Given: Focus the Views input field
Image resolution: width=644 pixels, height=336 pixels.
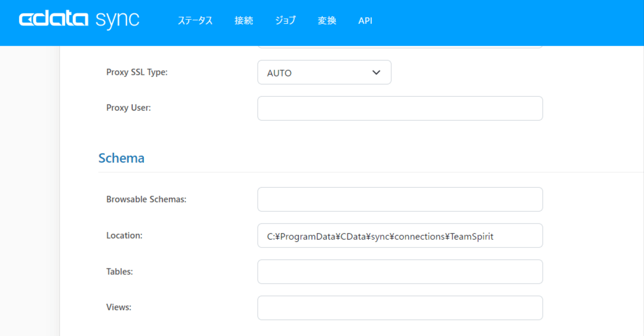Looking at the screenshot, I should [400, 307].
